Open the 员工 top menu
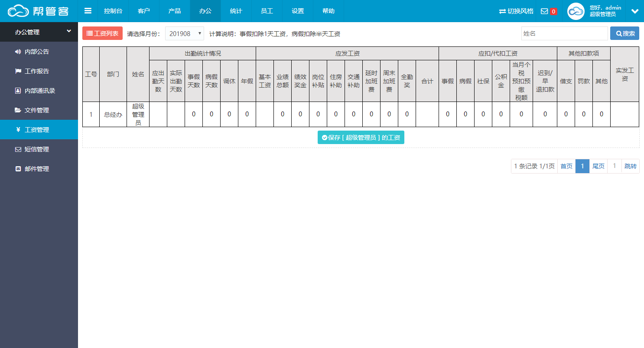This screenshot has height=348, width=644. [267, 11]
